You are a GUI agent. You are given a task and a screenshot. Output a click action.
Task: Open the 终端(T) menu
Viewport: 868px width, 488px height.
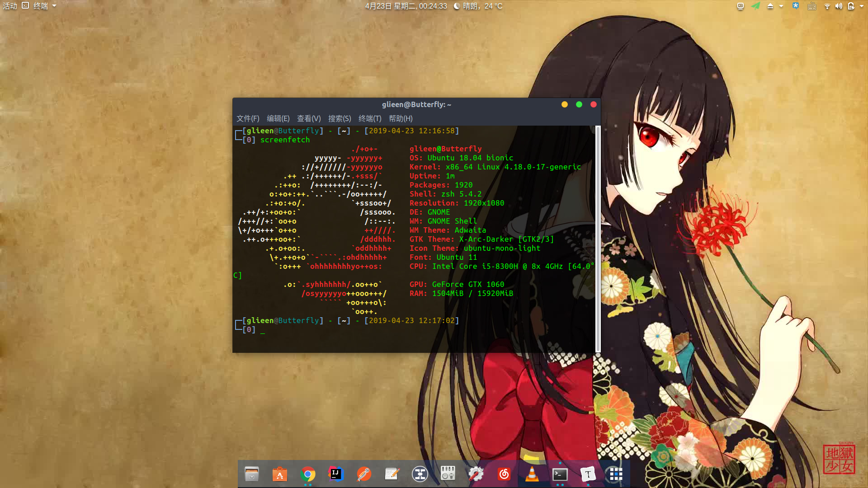(370, 118)
